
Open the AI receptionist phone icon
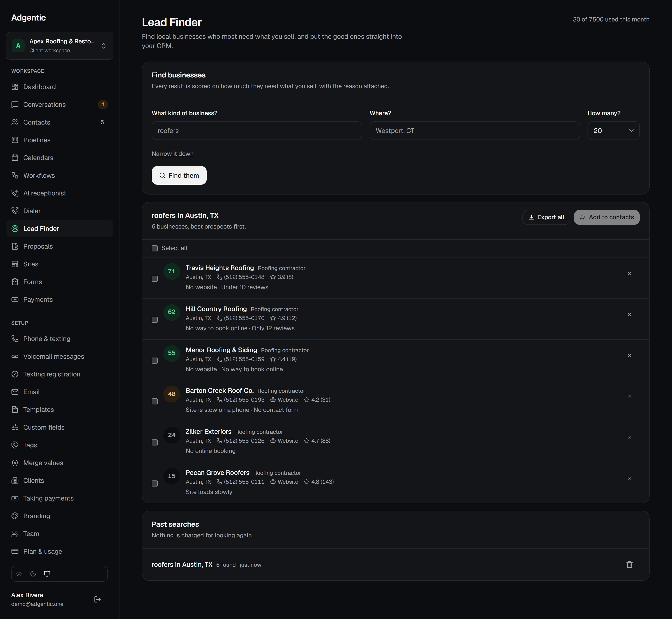[15, 193]
